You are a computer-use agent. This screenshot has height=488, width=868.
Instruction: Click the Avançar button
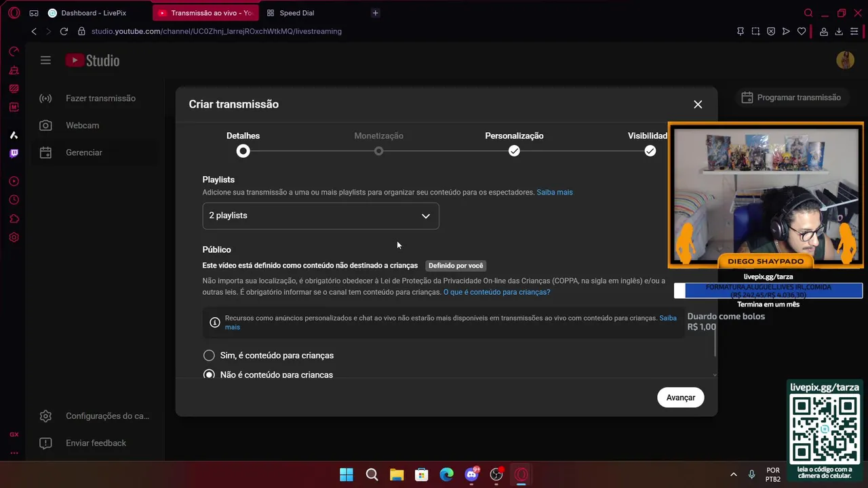tap(681, 397)
